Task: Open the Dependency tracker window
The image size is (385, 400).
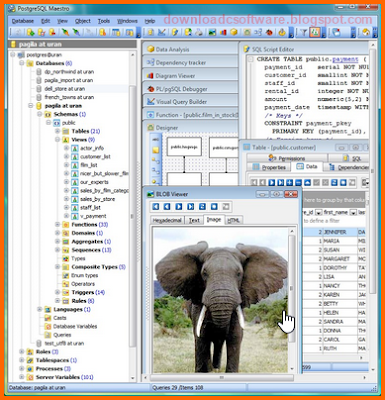Action: tap(191, 63)
